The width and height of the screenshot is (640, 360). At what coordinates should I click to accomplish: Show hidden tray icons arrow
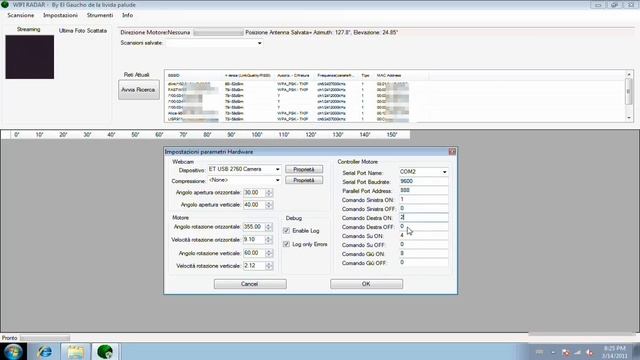click(553, 352)
